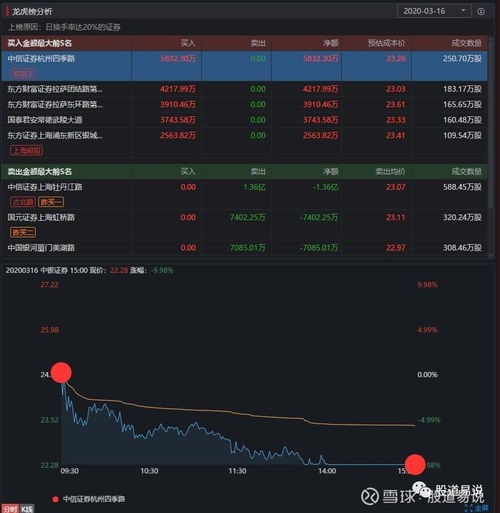Click the 308.46万股 volume cell
Image resolution: width=500 pixels, height=513 pixels.
tap(462, 248)
